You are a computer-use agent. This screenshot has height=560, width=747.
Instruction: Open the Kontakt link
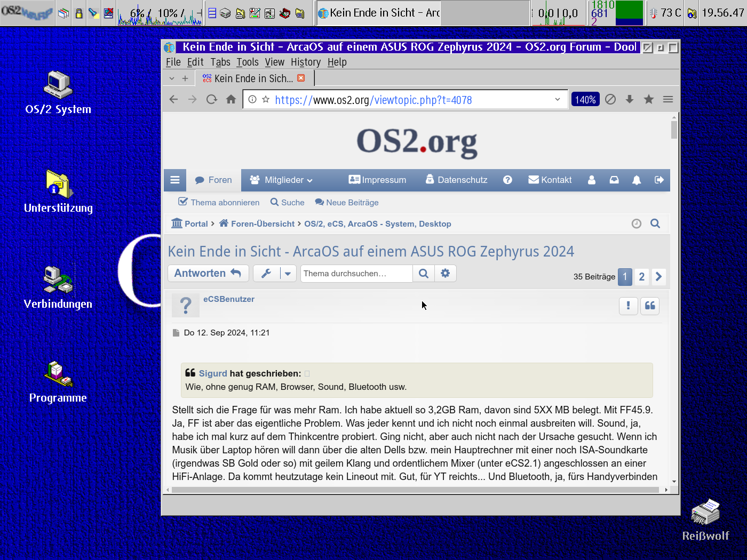[550, 180]
